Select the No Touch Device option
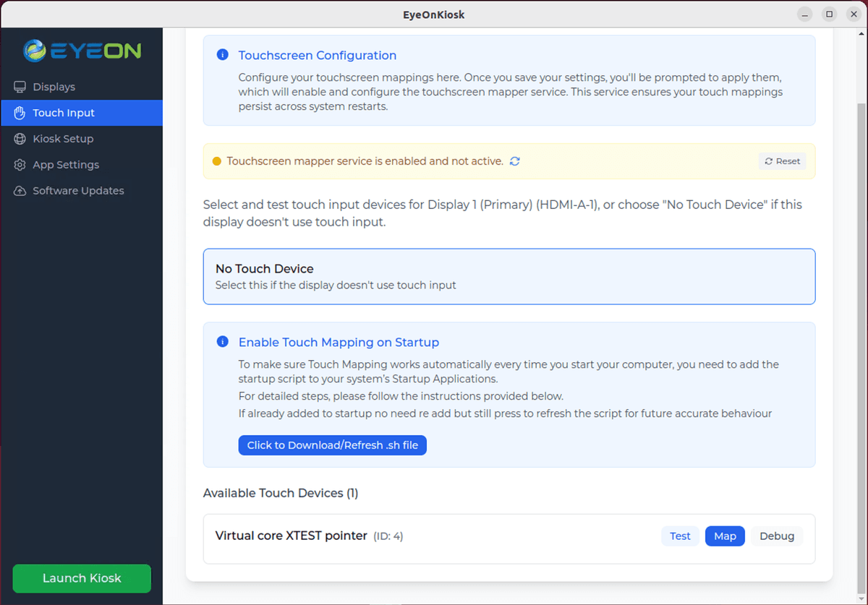The height and width of the screenshot is (605, 868). point(509,276)
